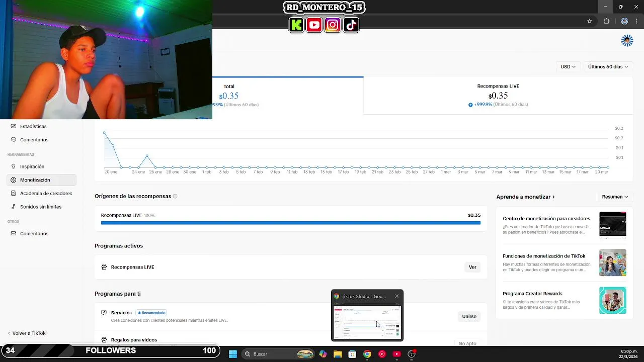644x362 pixels.
Task: Click the TikTok Studio profile avatar
Action: 627,41
